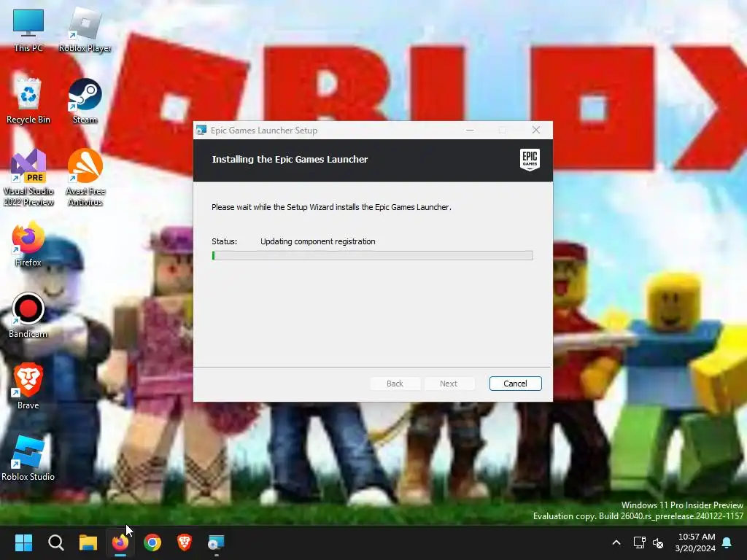
Task: Close the Epic Games Launcher Setup window
Action: [536, 130]
